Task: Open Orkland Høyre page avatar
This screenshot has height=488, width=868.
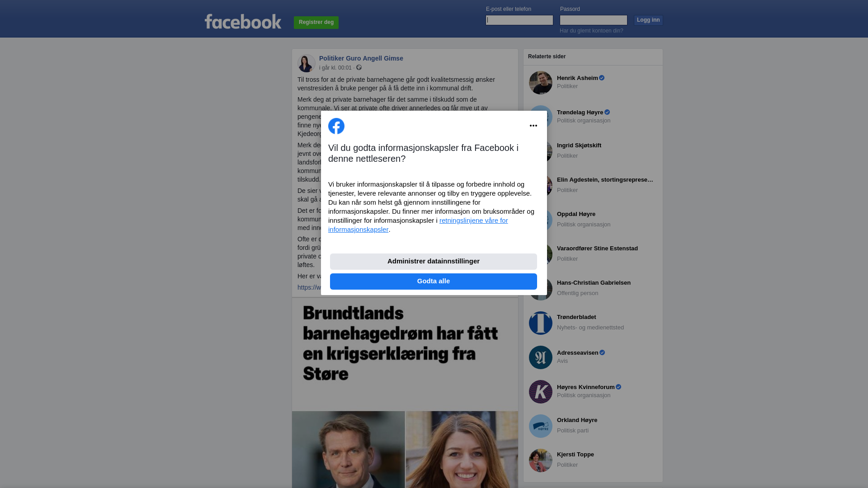Action: pos(541,426)
